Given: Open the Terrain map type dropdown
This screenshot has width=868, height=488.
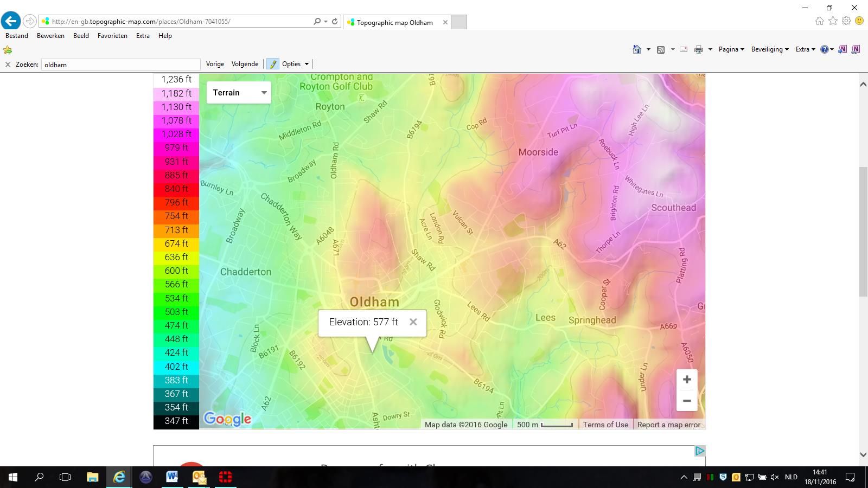Looking at the screenshot, I should 239,93.
